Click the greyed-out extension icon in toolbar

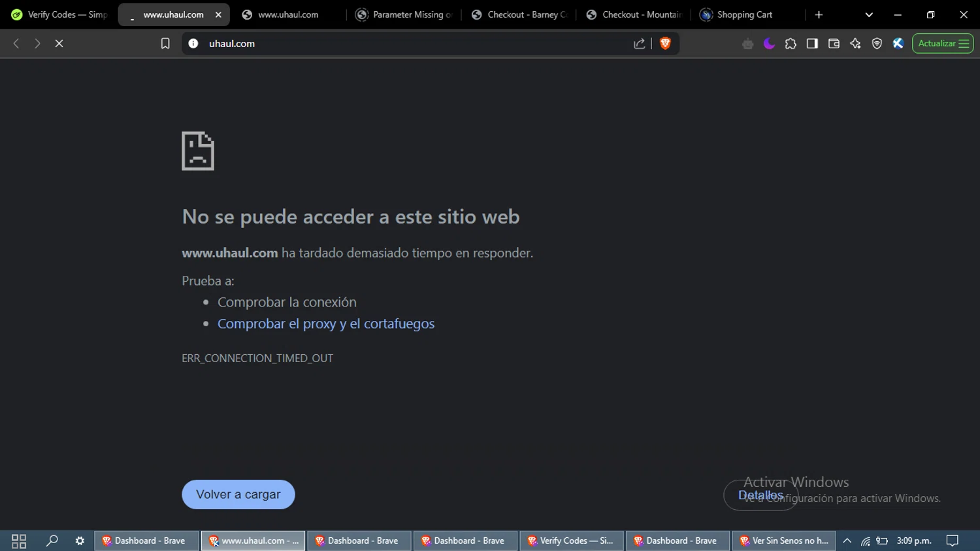[747, 43]
